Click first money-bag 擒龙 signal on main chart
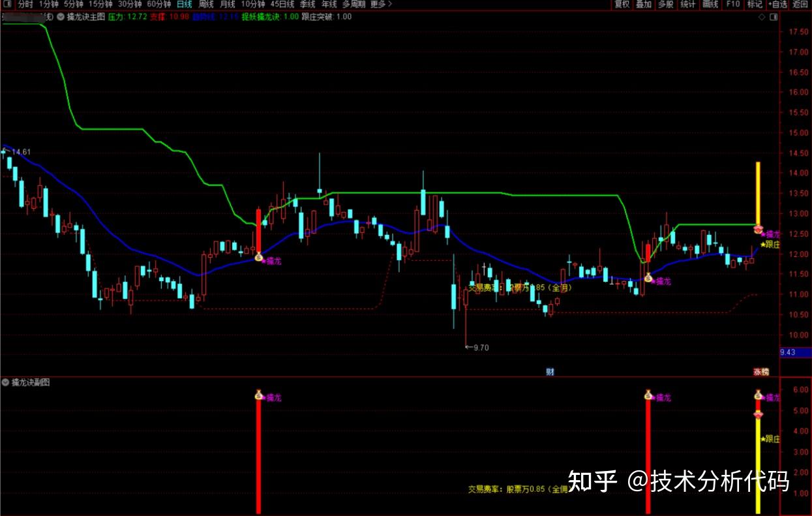 tap(259, 258)
